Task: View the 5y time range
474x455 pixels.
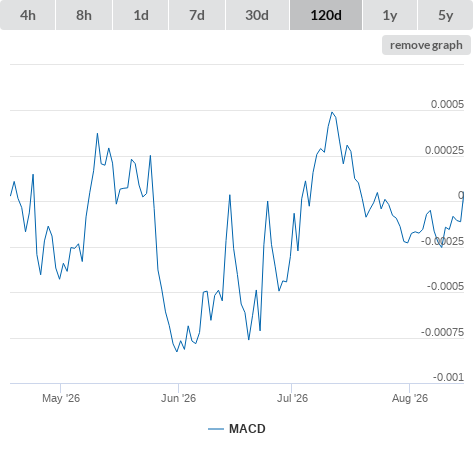Action: point(446,15)
